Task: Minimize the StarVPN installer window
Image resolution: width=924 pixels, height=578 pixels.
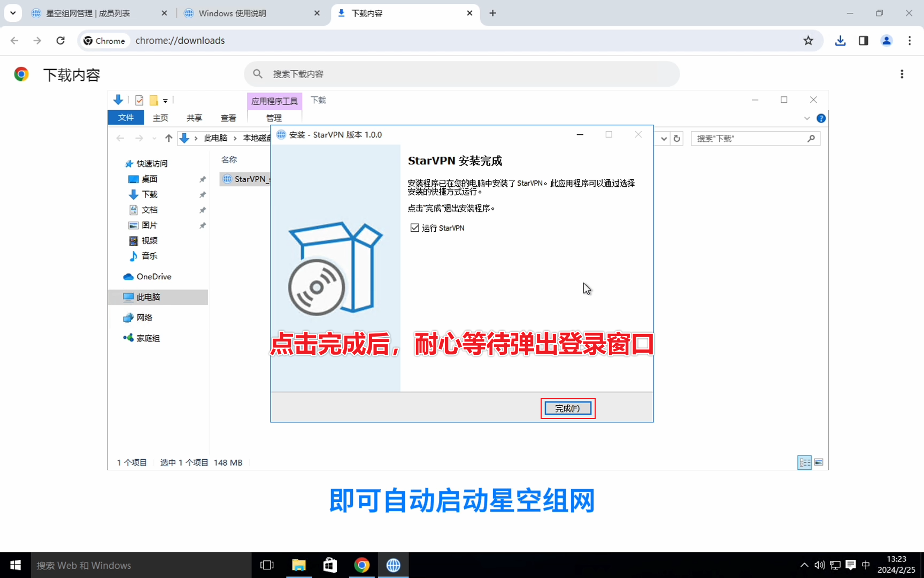Action: coord(580,135)
